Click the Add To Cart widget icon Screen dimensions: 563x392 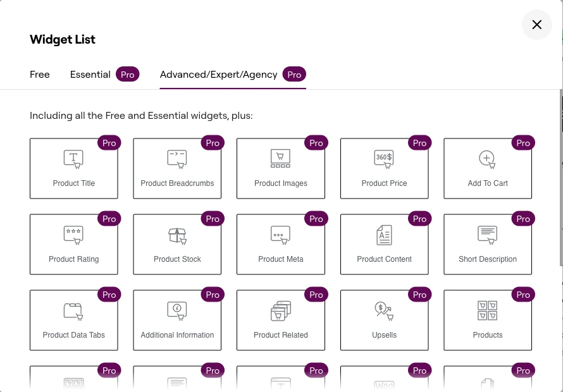487,159
